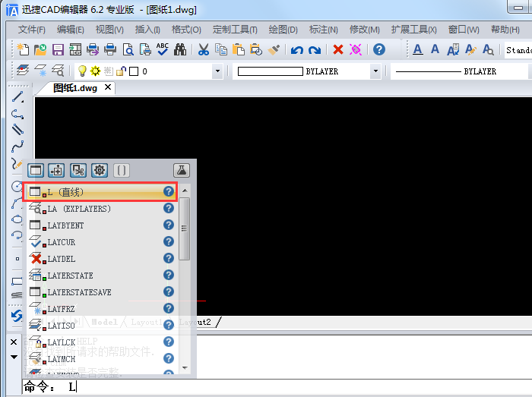Image resolution: width=532 pixels, height=397 pixels.
Task: Open the 绘图(D) menu
Action: click(283, 30)
